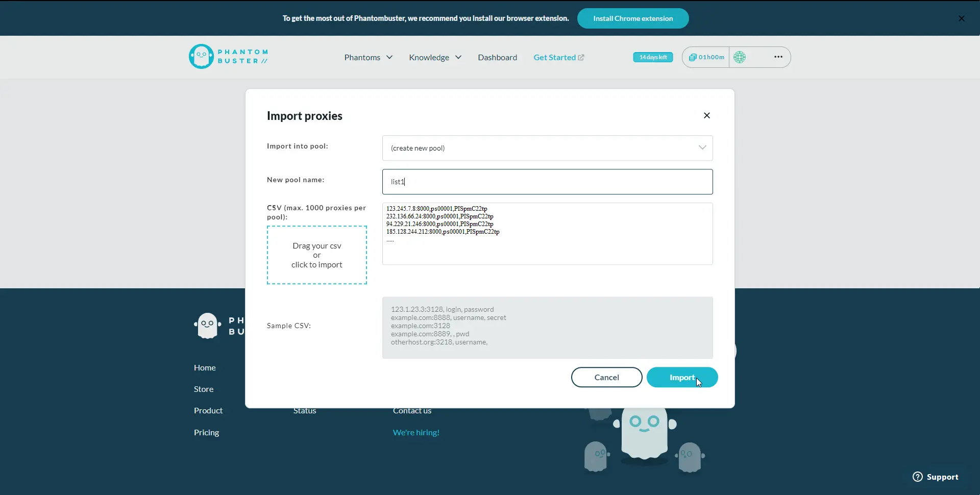Image resolution: width=980 pixels, height=495 pixels.
Task: Focus the New pool name field
Action: click(547, 182)
